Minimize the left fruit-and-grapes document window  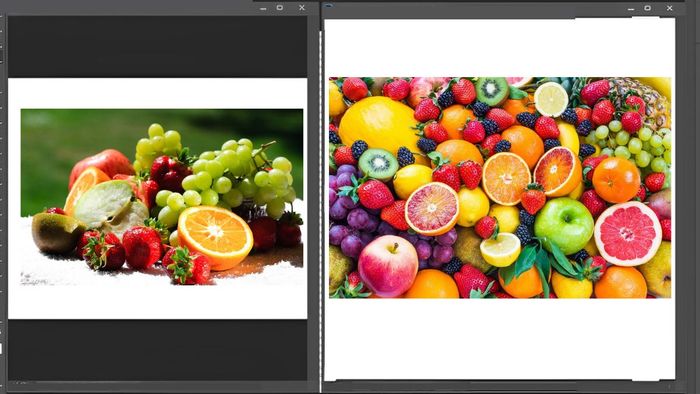click(x=263, y=8)
